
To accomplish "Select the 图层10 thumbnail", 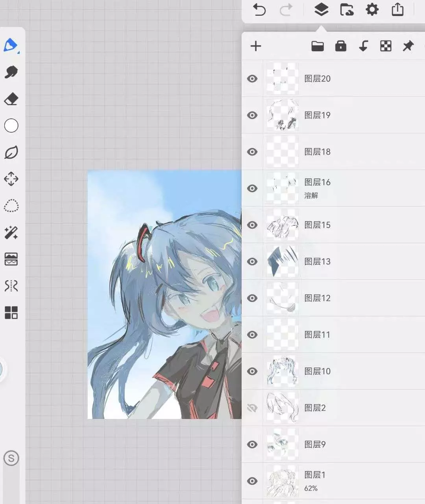I will (x=283, y=371).
